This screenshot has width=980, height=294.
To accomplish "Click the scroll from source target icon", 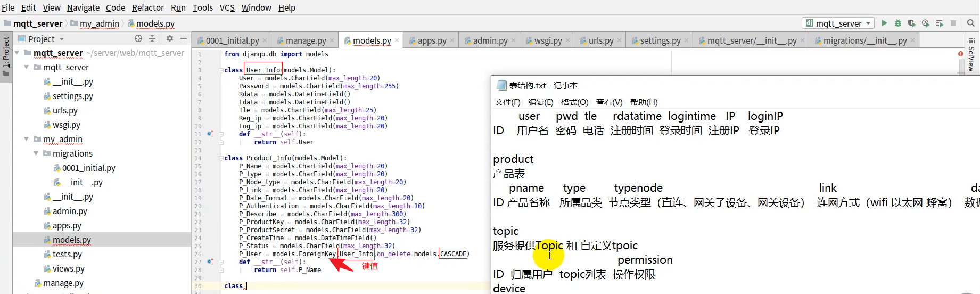I will pos(138,38).
